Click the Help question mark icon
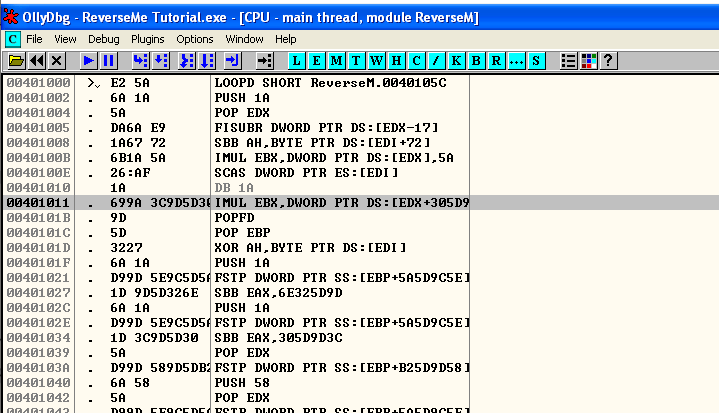 point(608,61)
